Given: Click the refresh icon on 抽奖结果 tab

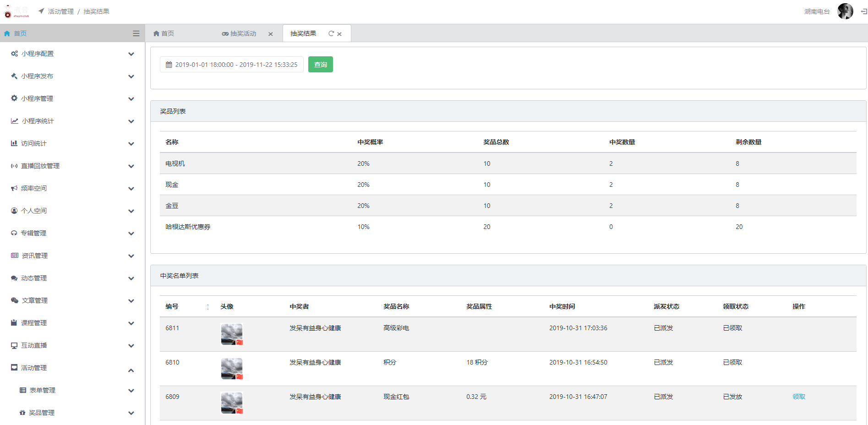Looking at the screenshot, I should (331, 33).
